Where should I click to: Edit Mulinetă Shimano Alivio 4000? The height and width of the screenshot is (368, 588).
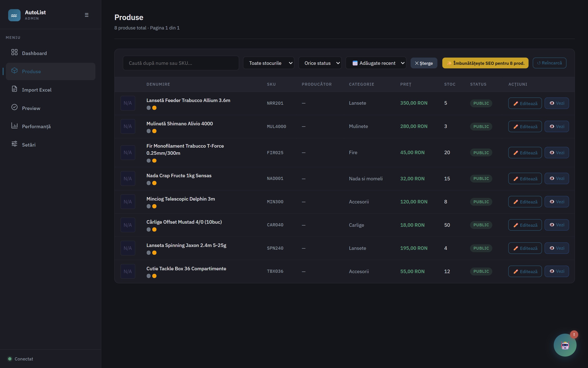coord(525,127)
